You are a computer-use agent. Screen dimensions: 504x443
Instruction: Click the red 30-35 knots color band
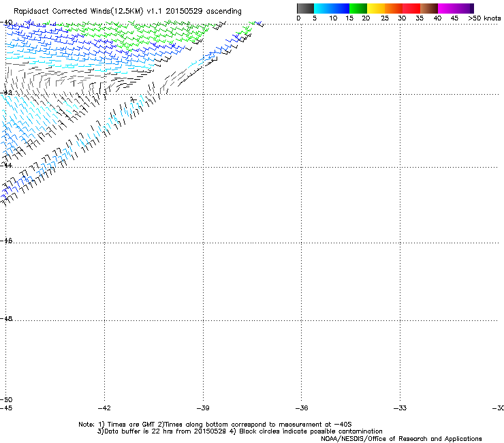point(411,8)
